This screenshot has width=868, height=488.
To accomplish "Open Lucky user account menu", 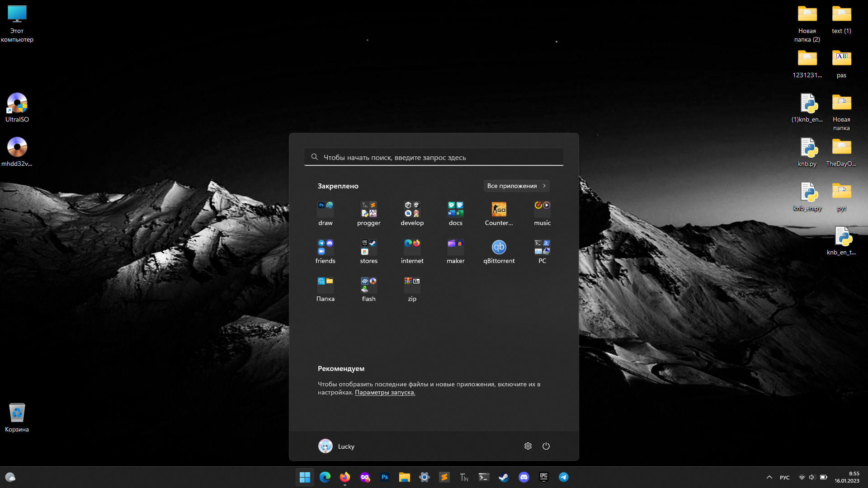I will click(336, 446).
